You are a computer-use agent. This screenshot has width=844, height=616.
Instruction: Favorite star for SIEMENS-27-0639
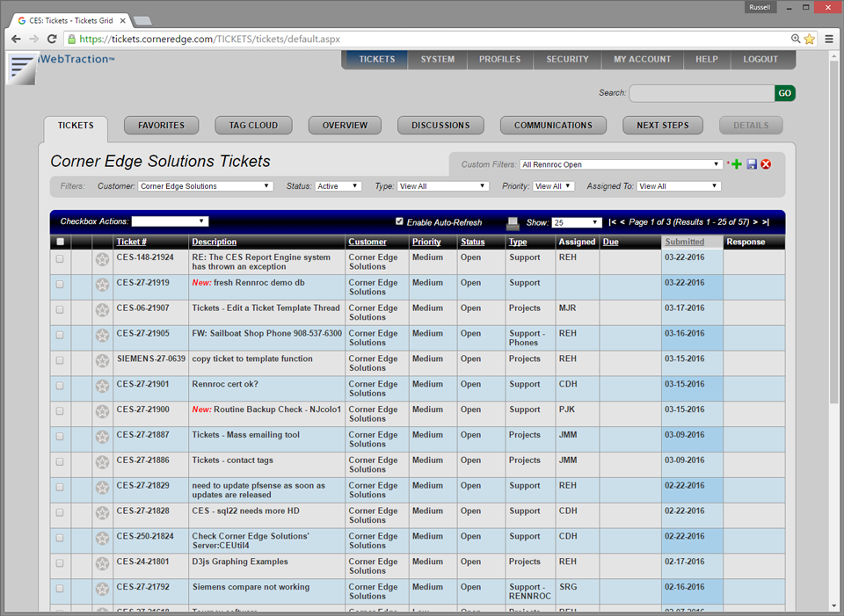102,361
